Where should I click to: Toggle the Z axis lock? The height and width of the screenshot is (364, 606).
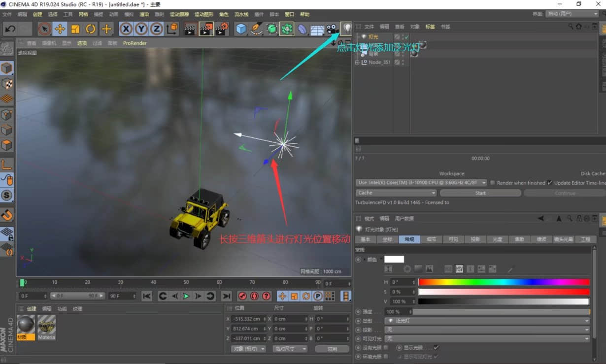(x=157, y=29)
